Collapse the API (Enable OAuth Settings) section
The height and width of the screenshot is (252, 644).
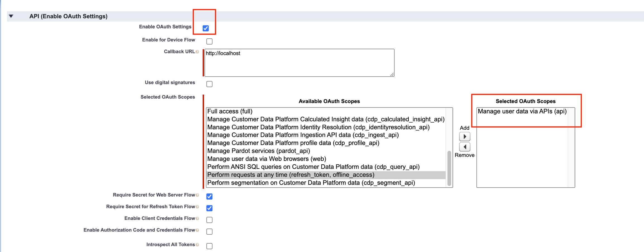tap(11, 16)
